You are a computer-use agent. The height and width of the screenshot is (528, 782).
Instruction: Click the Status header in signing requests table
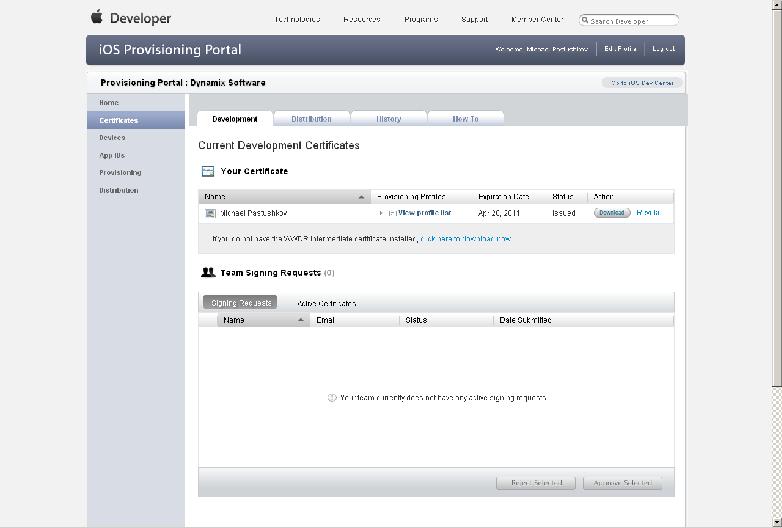(446, 320)
